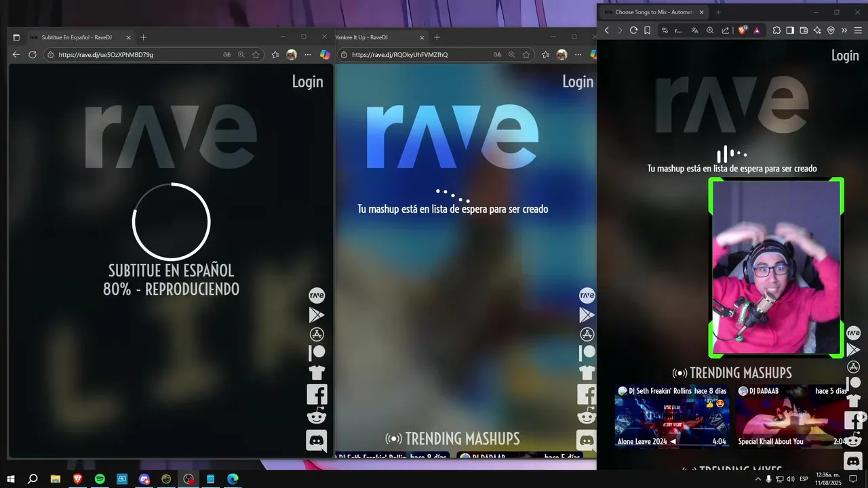Click zoom magnifier icon in Brave address bar
This screenshot has width=868, height=488.
(x=710, y=30)
